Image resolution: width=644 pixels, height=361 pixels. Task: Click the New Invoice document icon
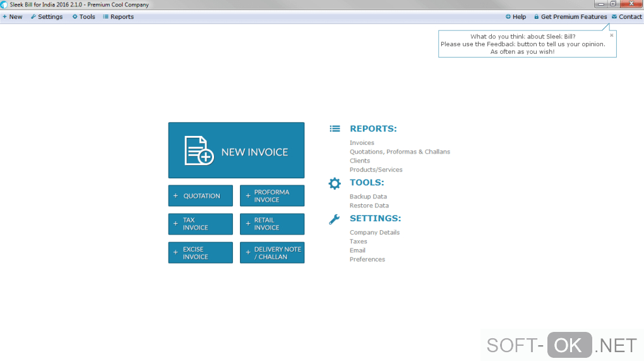click(x=199, y=150)
